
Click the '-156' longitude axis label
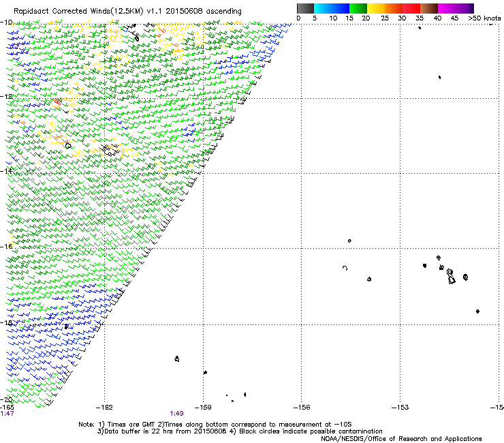[x=302, y=408]
